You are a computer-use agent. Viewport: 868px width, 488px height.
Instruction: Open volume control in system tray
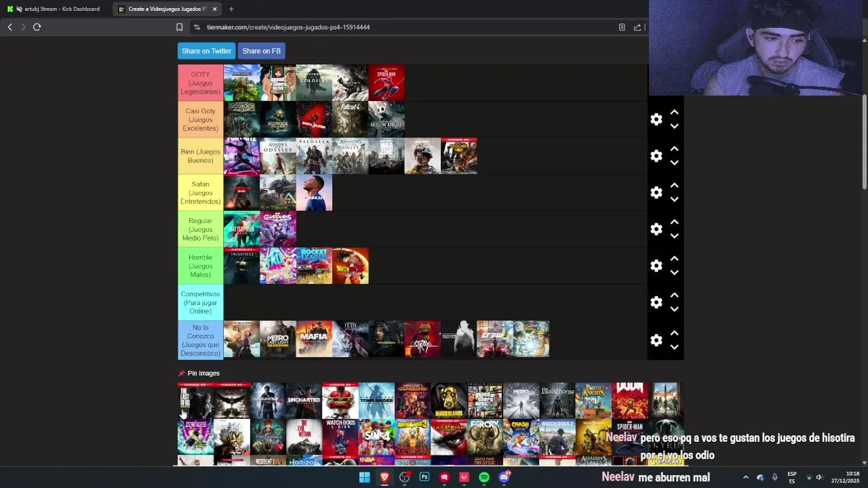click(819, 477)
